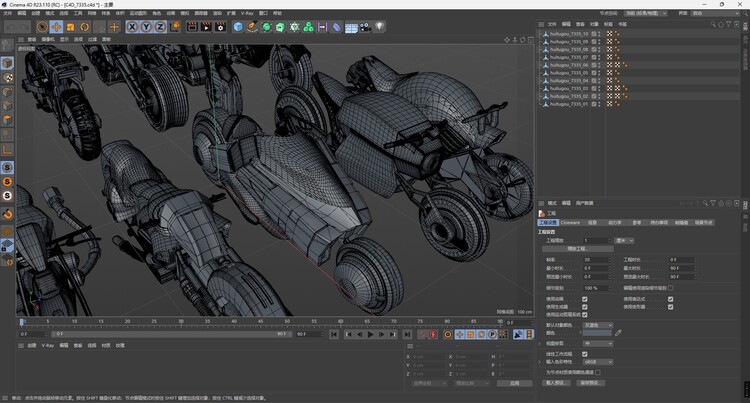The image size is (750, 403).
Task: Add a Light bulb icon
Action: coord(379,27)
